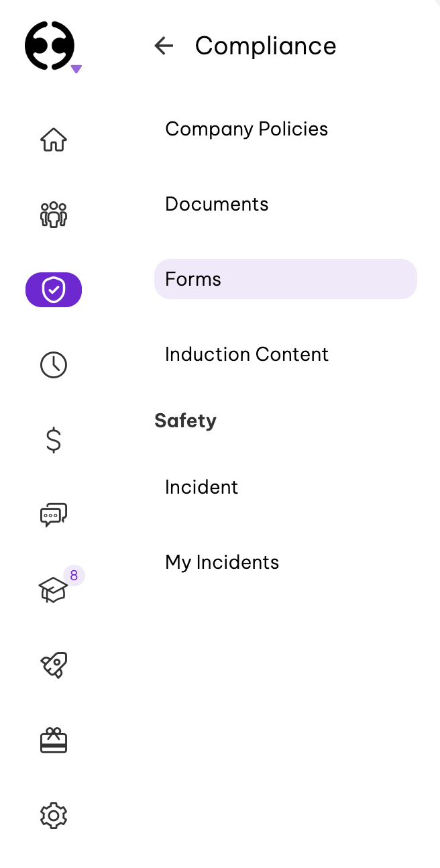Open the people team icon

tap(54, 215)
